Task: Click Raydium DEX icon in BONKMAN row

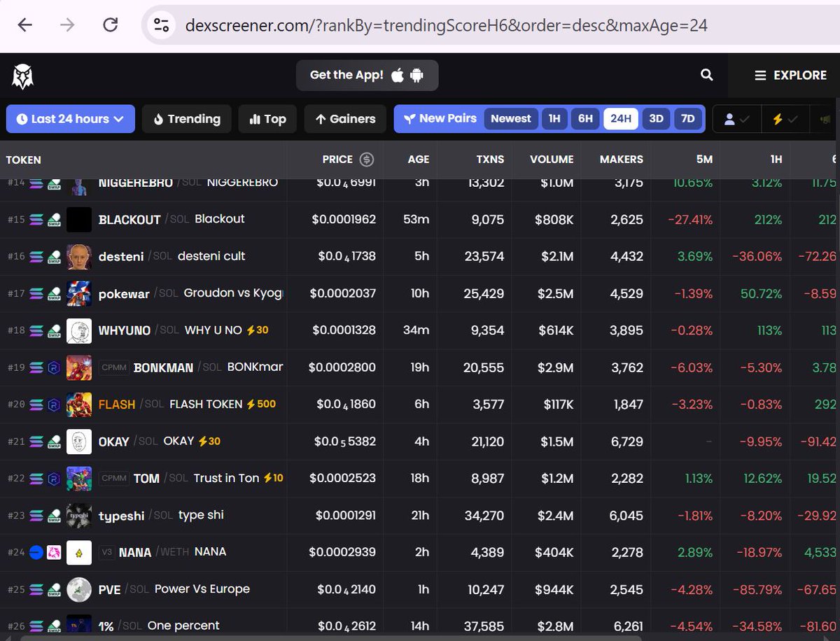Action: (x=54, y=367)
